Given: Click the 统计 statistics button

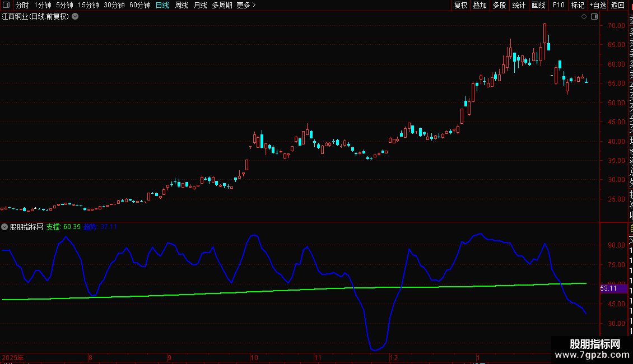Looking at the screenshot, I should click(x=519, y=5).
